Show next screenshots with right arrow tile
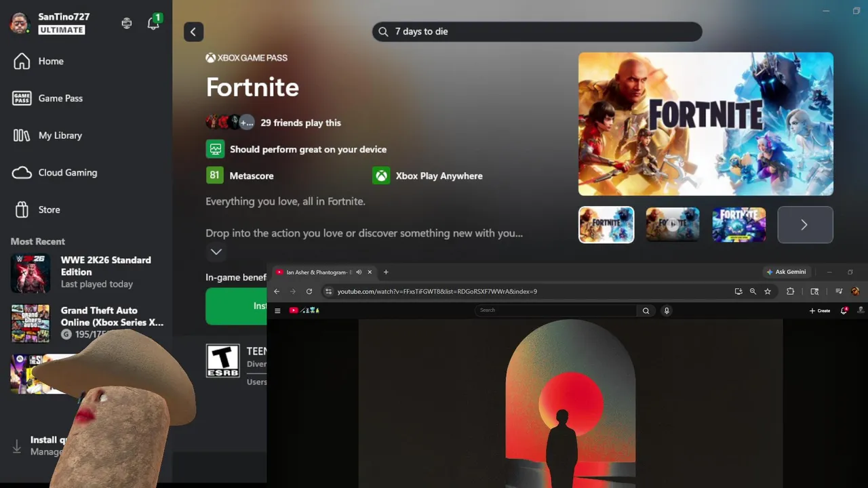Screen dimensions: 868x488 click(805, 224)
